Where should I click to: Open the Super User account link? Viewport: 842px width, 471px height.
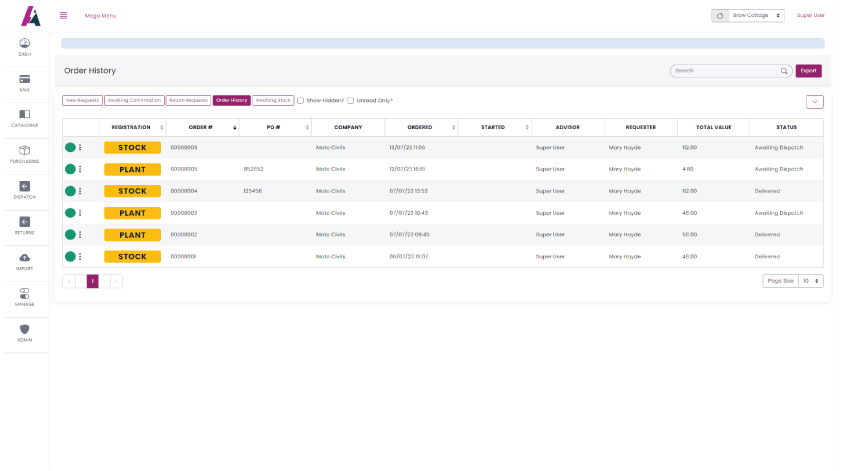[x=810, y=16]
